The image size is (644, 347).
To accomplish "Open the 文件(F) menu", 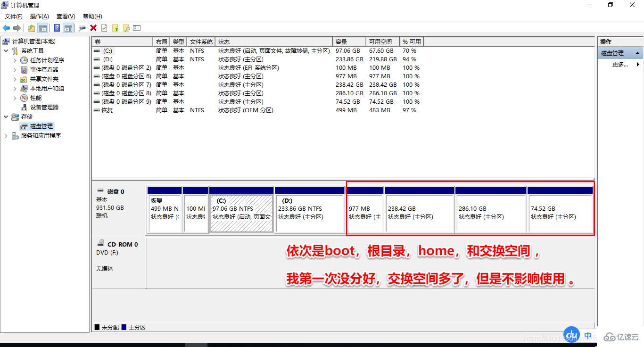I will pyautogui.click(x=14, y=17).
